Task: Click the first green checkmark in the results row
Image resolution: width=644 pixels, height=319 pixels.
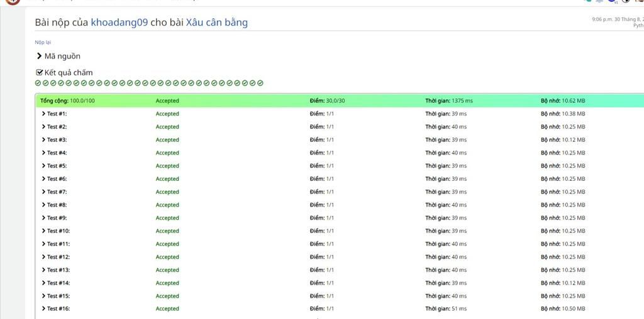Action: click(x=38, y=84)
